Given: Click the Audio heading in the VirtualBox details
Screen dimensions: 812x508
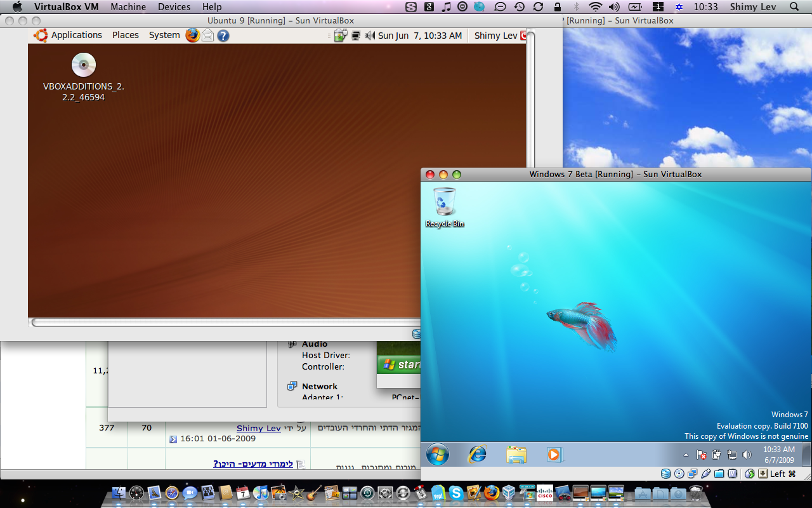Looking at the screenshot, I should tap(315, 344).
